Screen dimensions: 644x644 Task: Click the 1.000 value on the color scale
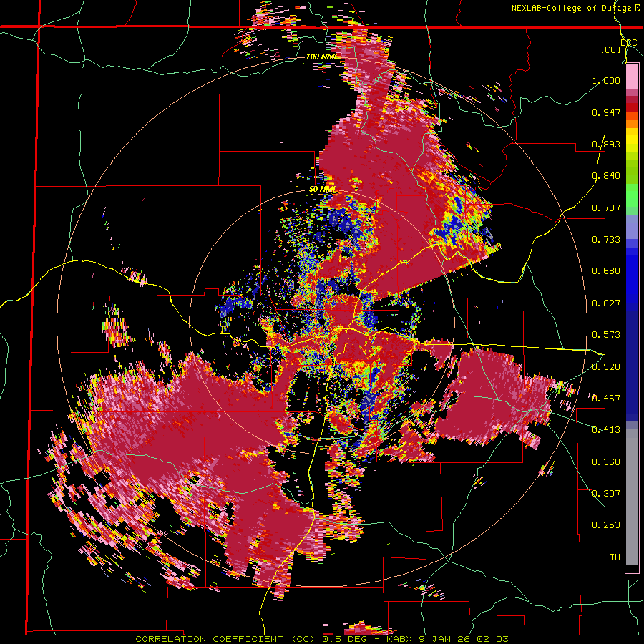[x=606, y=80]
